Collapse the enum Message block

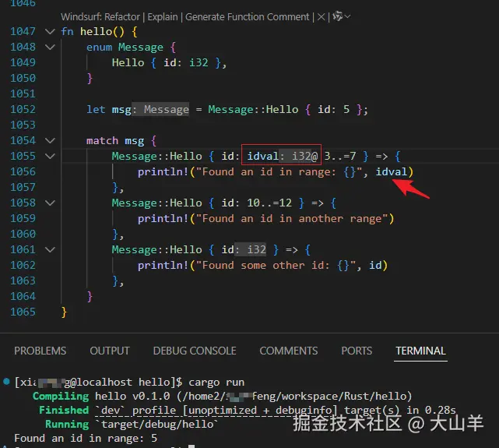pos(51,48)
